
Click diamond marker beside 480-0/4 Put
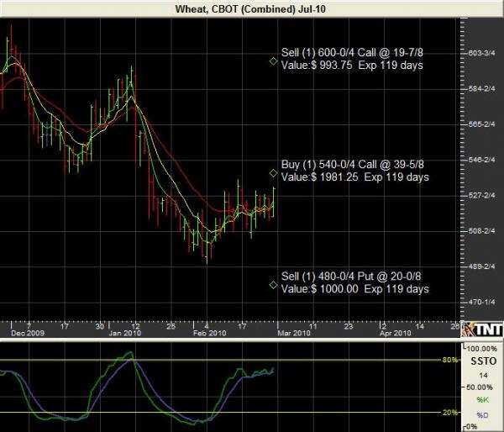[x=273, y=284]
